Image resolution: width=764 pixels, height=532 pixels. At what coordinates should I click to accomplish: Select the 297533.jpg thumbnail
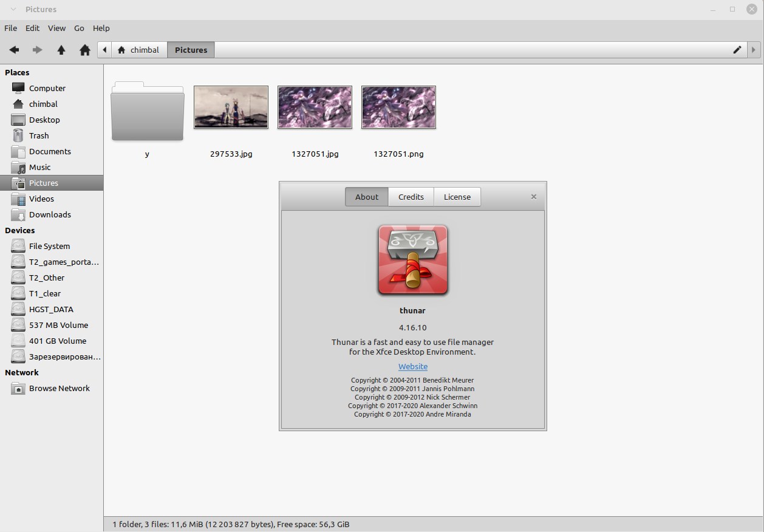coord(231,107)
